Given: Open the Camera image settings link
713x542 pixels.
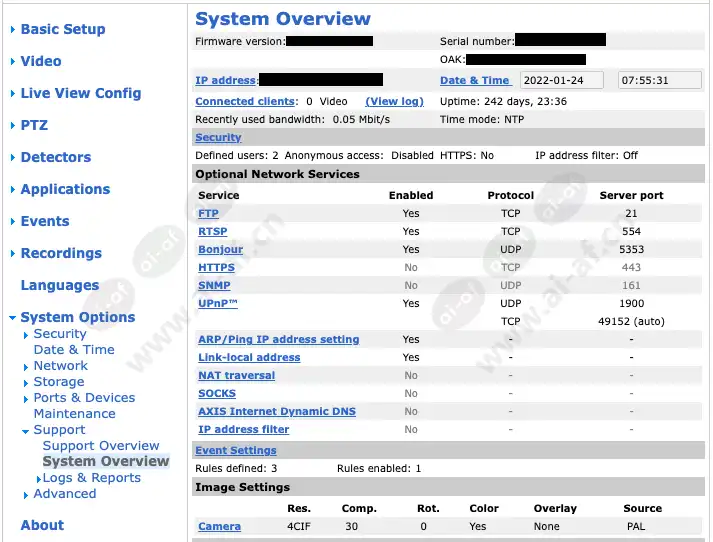Looking at the screenshot, I should [219, 527].
